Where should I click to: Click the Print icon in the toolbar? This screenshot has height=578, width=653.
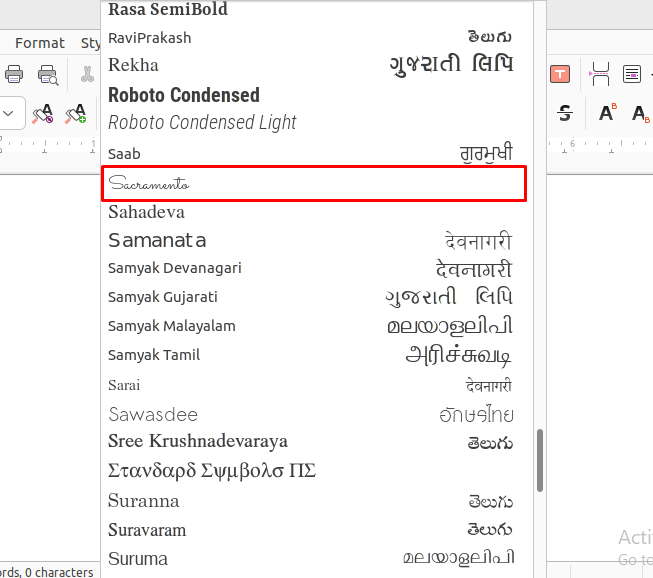click(14, 74)
